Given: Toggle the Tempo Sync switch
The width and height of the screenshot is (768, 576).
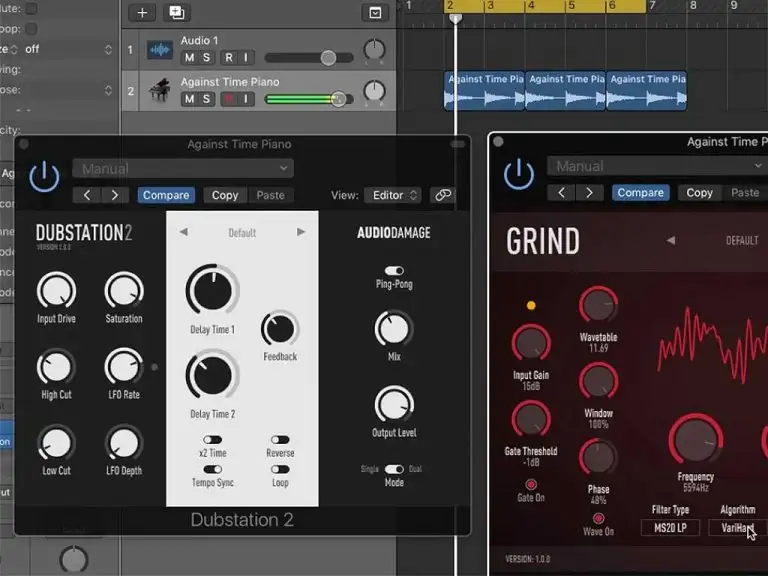Looking at the screenshot, I should [x=213, y=469].
